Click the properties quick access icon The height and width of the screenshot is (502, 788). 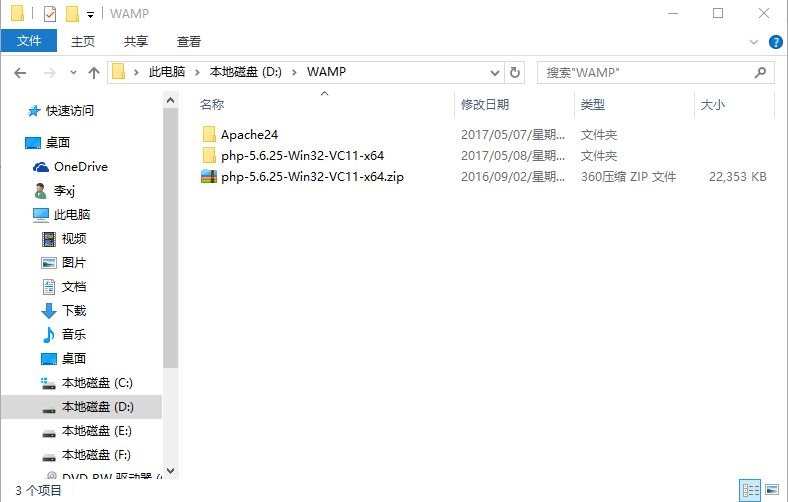pyautogui.click(x=50, y=14)
